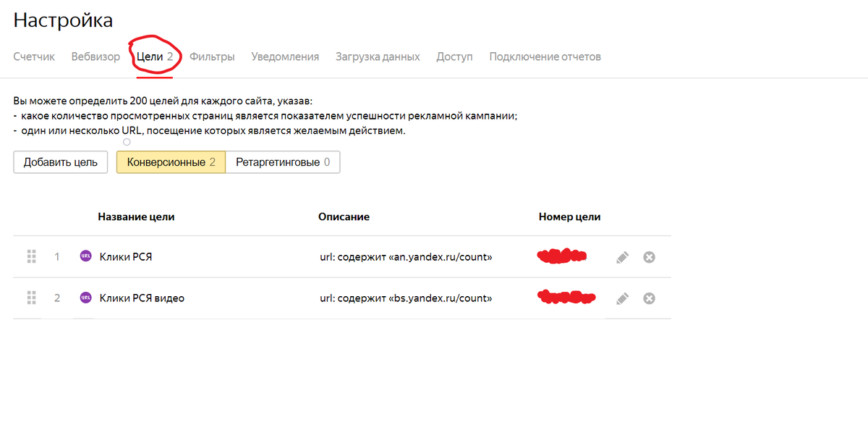Show Конверсионные goals

(171, 162)
